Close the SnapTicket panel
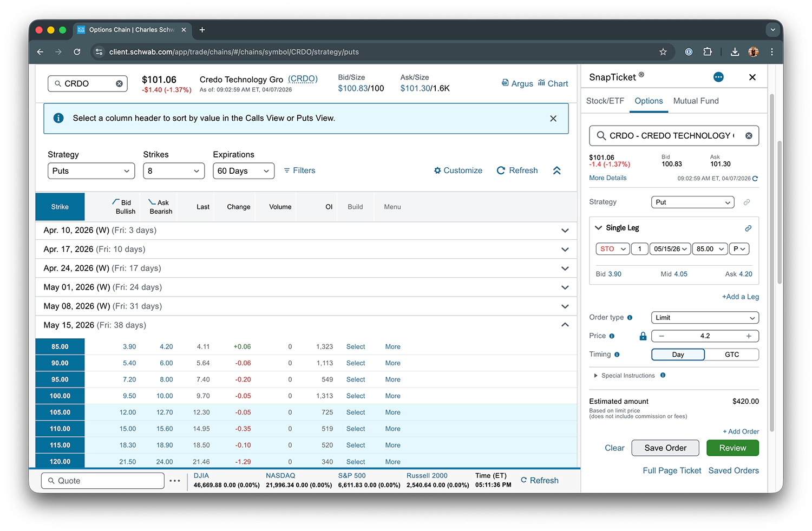The height and width of the screenshot is (531, 812). click(x=752, y=77)
